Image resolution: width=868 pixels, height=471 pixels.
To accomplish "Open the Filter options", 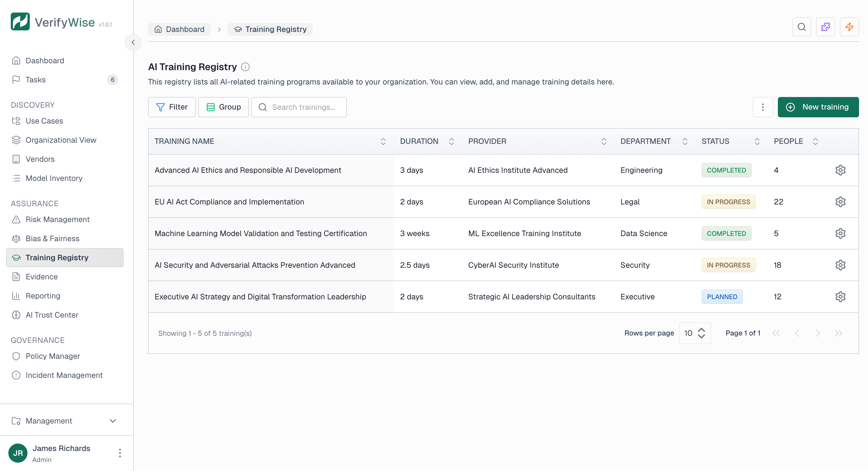I will (172, 107).
